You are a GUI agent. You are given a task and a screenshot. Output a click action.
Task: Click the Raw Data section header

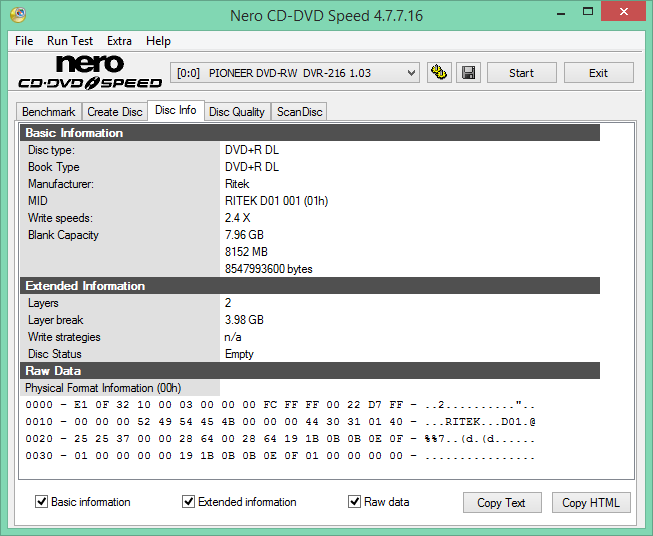pos(310,371)
